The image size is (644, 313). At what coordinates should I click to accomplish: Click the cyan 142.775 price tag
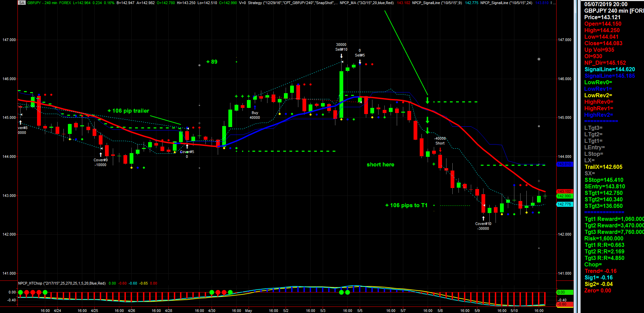pyautogui.click(x=564, y=204)
